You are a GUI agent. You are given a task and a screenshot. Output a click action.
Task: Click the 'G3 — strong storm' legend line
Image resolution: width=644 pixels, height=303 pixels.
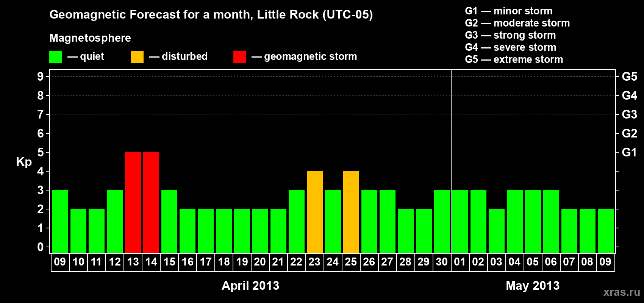(510, 35)
